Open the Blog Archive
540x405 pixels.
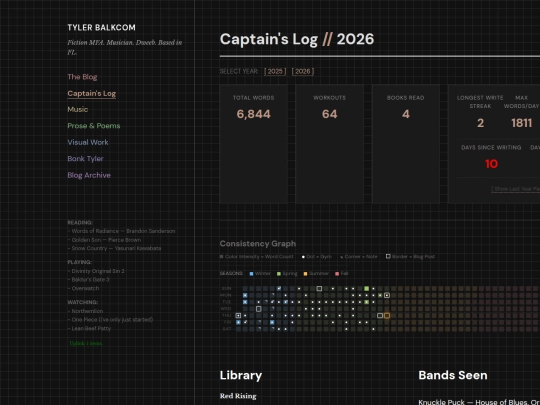(89, 175)
